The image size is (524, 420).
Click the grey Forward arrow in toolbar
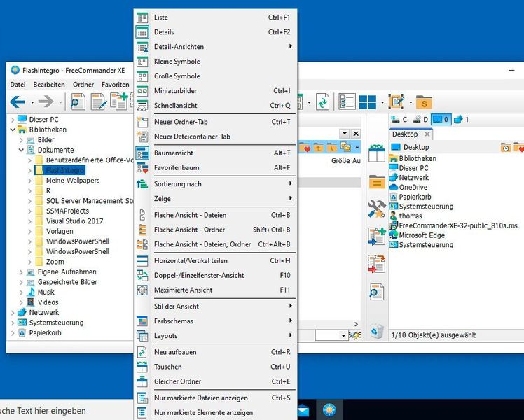[x=46, y=101]
